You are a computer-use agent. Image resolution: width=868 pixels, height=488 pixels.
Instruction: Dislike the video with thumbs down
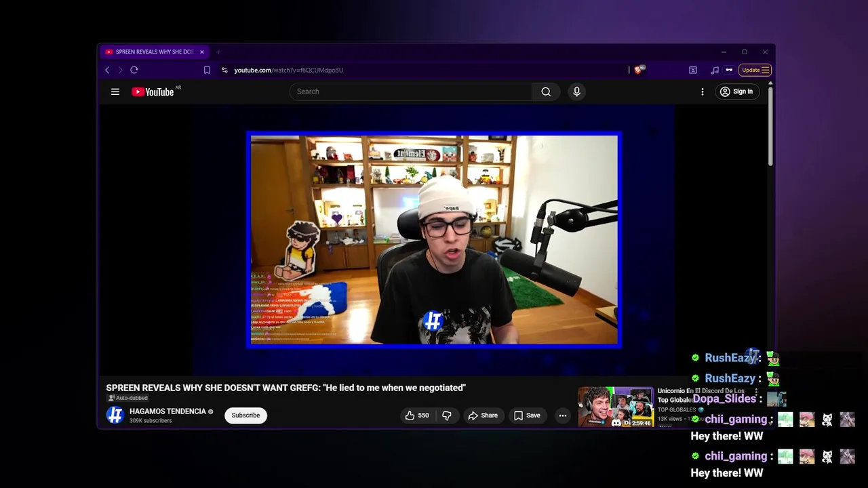pos(447,415)
